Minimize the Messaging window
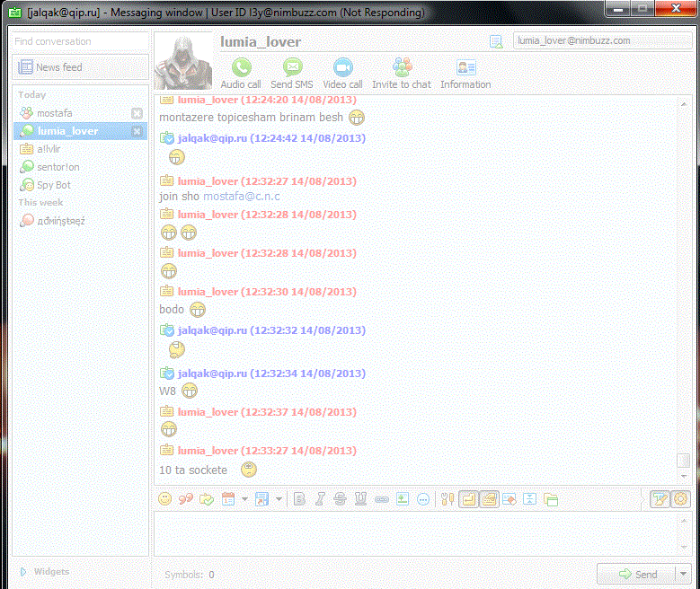The image size is (700, 589). tap(618, 8)
